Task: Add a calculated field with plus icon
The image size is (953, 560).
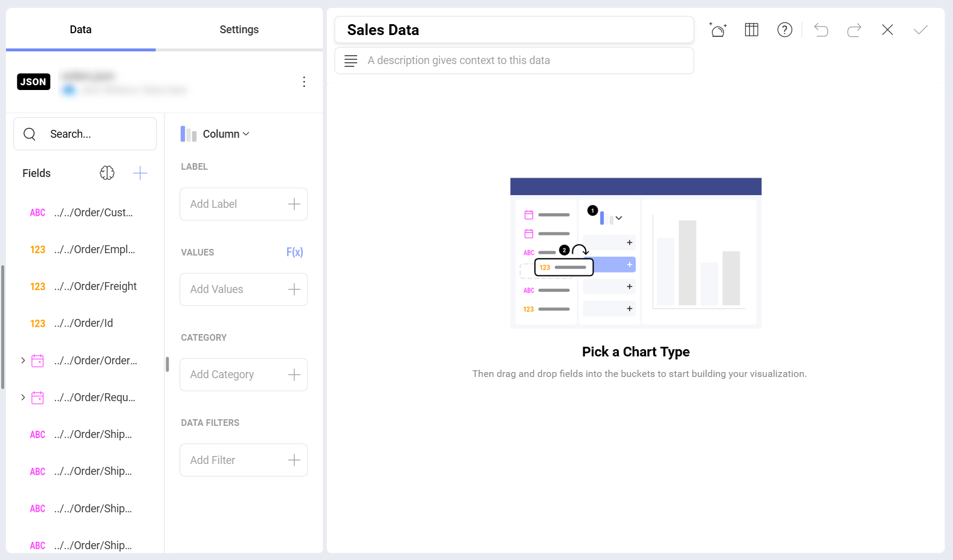Action: pyautogui.click(x=140, y=173)
